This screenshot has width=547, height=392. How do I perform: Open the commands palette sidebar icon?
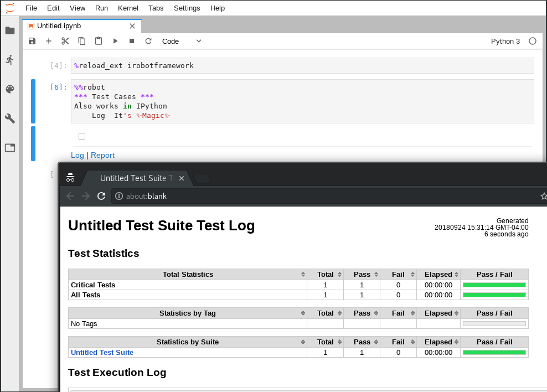[x=10, y=89]
